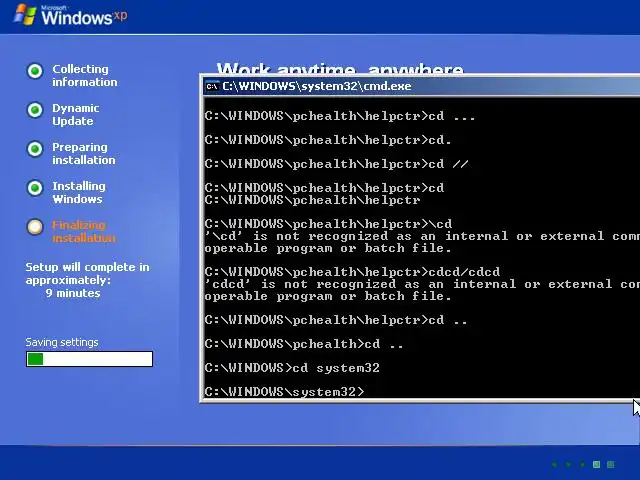Click the cd ... command line
The height and width of the screenshot is (480, 640).
tap(340, 116)
